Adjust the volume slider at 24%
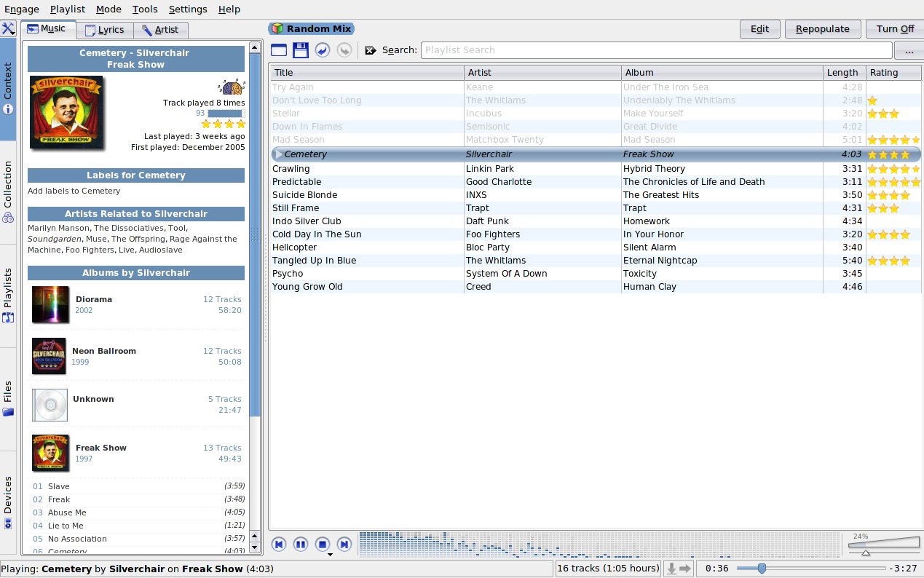Screen dimensions: 924x578 coord(884,545)
